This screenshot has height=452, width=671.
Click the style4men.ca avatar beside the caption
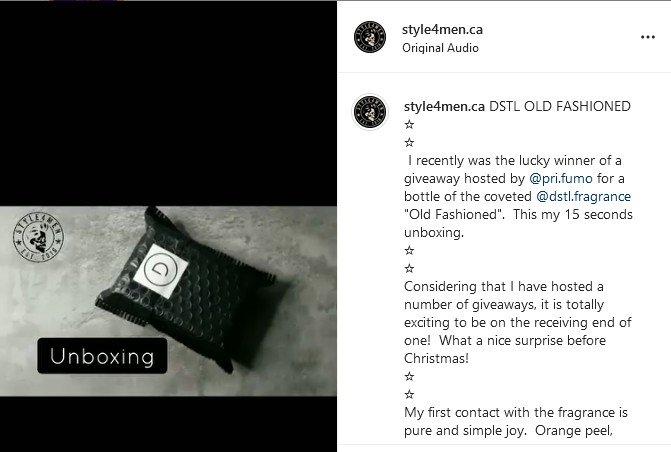point(370,112)
